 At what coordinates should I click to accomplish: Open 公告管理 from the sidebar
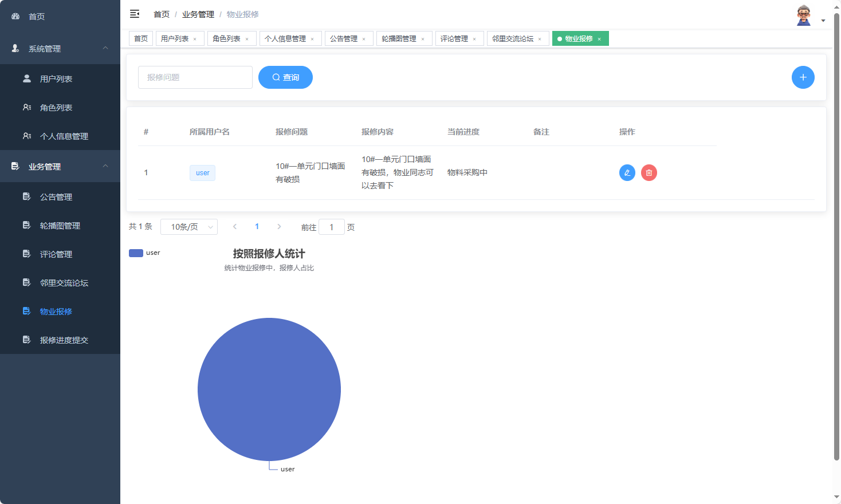click(x=57, y=196)
